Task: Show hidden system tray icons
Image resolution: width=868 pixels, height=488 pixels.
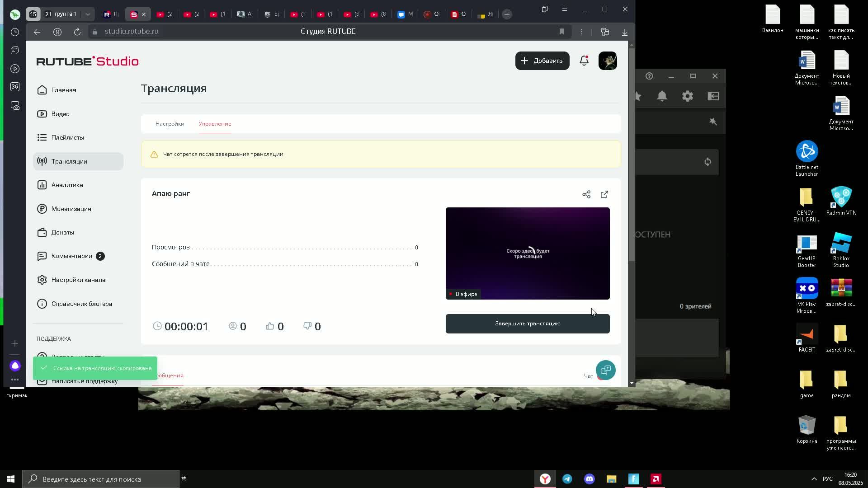Action: tap(814, 479)
